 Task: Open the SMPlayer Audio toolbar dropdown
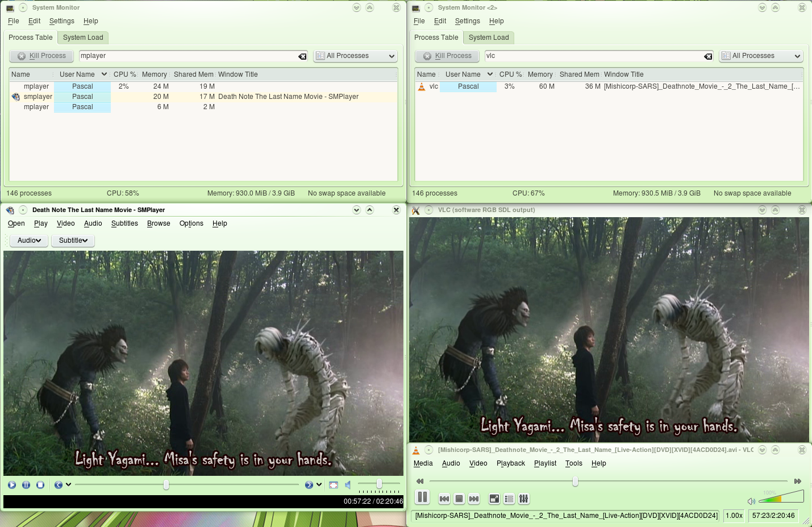[x=29, y=240]
